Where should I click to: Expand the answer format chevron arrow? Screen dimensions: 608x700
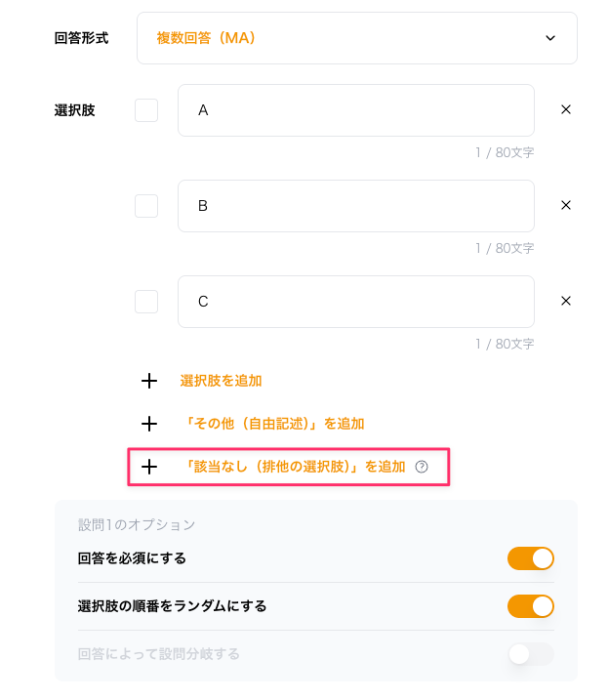click(x=549, y=38)
